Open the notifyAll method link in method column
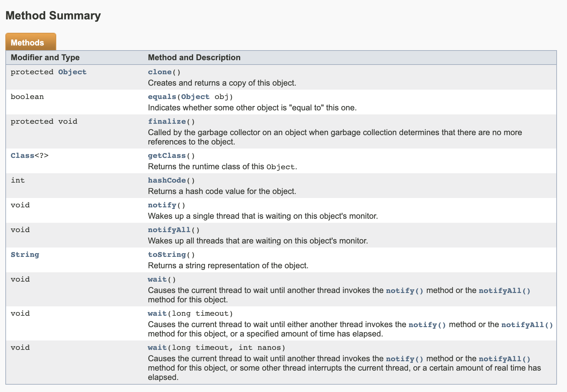Image resolution: width=567 pixels, height=392 pixels. 169,230
